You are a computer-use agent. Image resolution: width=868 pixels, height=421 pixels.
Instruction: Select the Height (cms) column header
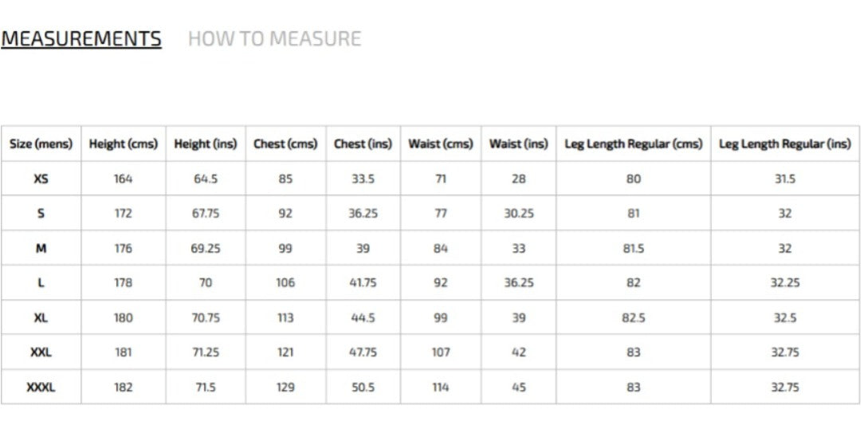coord(124,144)
